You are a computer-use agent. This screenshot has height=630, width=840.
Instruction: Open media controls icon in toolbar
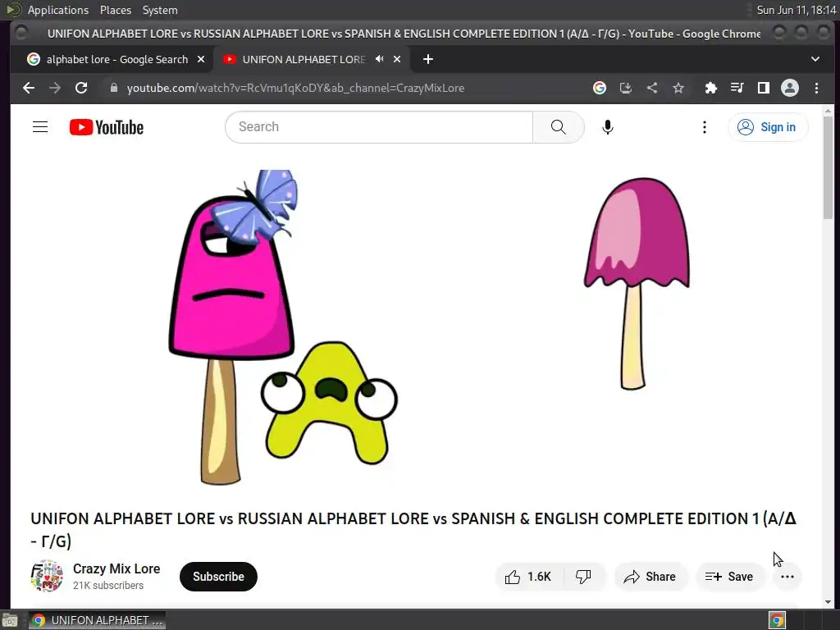[x=737, y=88]
